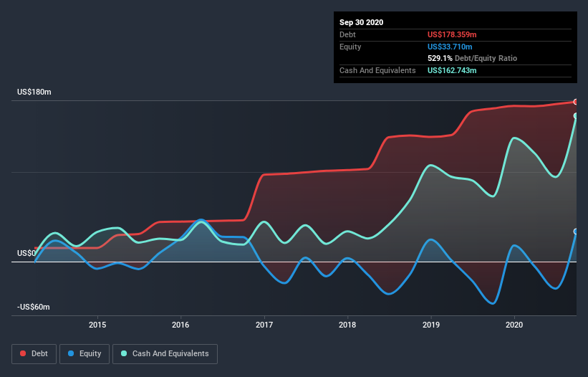Toggle the Equity series legend button

tap(85, 354)
